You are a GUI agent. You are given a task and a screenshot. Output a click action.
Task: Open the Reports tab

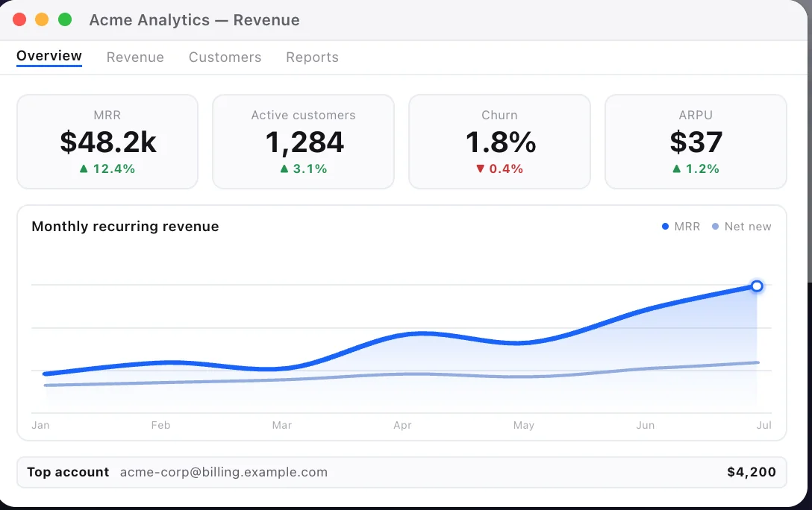[312, 57]
